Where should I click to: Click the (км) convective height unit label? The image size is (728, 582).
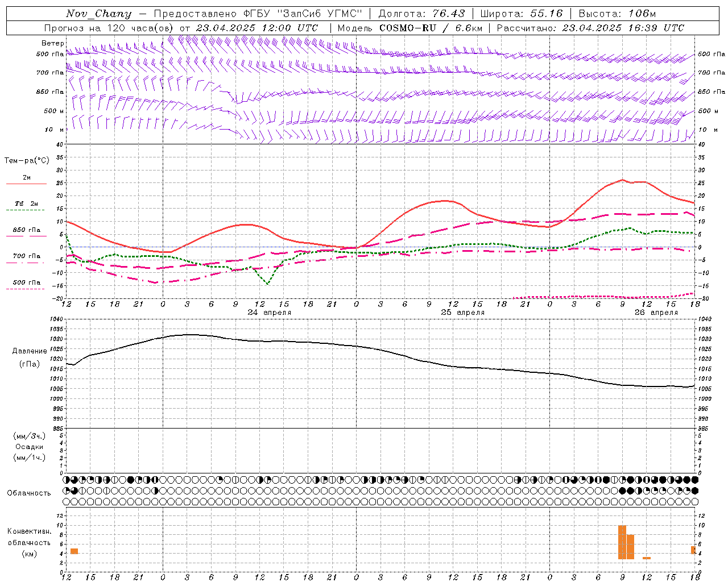30,554
